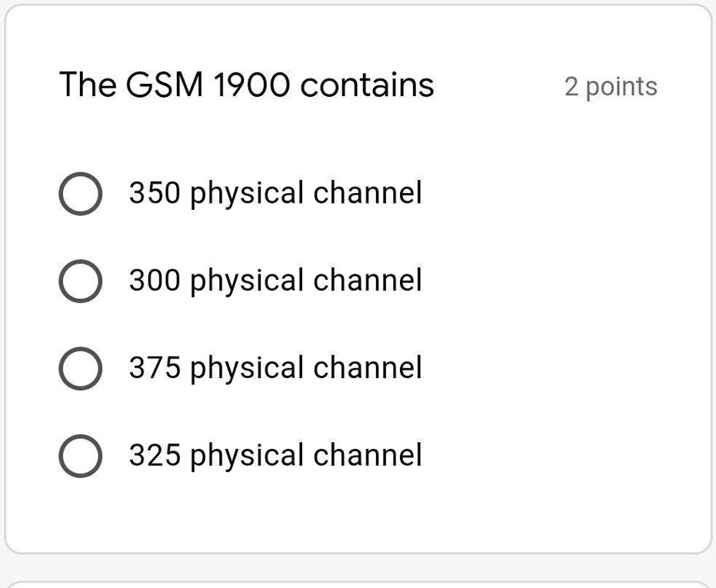Click the radio circle beside 300 physical channel
The height and width of the screenshot is (588, 716).
point(80,280)
